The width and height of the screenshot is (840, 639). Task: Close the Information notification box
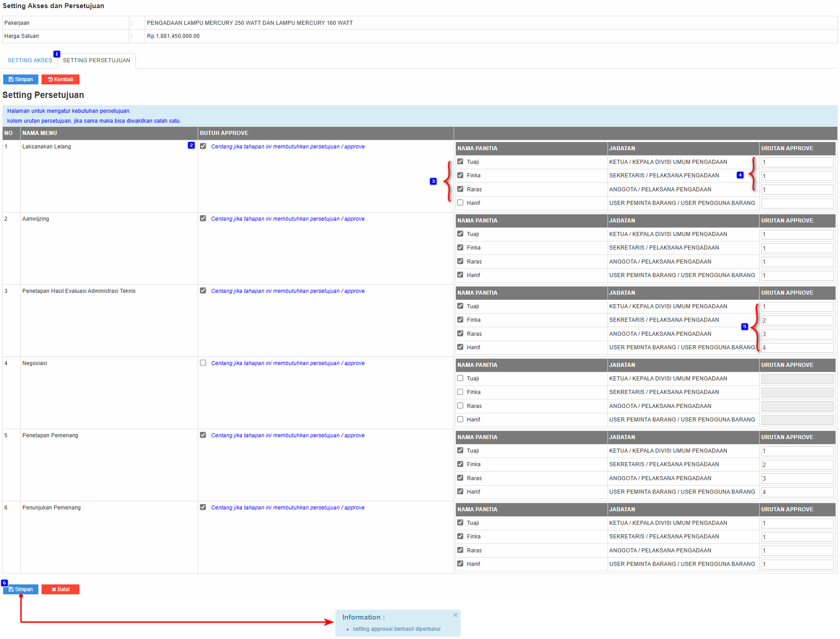pos(455,615)
